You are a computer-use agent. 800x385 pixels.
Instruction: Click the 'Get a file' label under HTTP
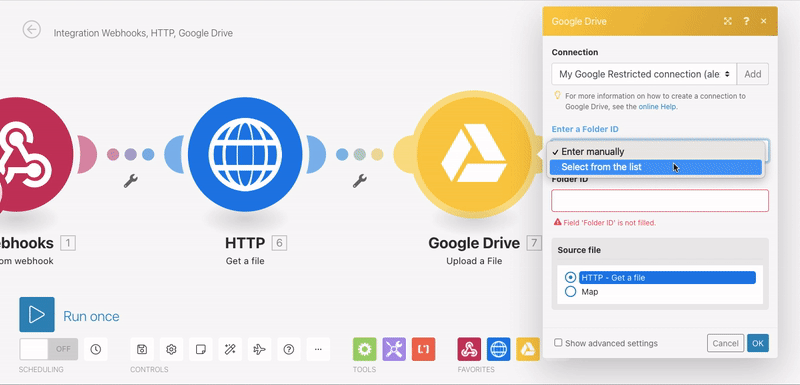pos(245,261)
